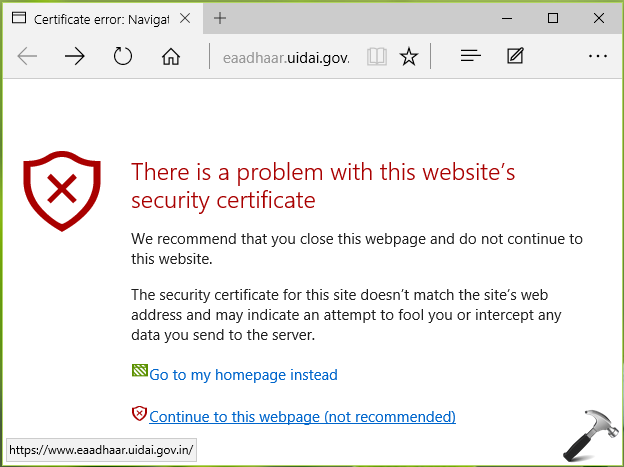The image size is (624, 467).
Task: Close the Certificate error tab
Action: tap(185, 18)
